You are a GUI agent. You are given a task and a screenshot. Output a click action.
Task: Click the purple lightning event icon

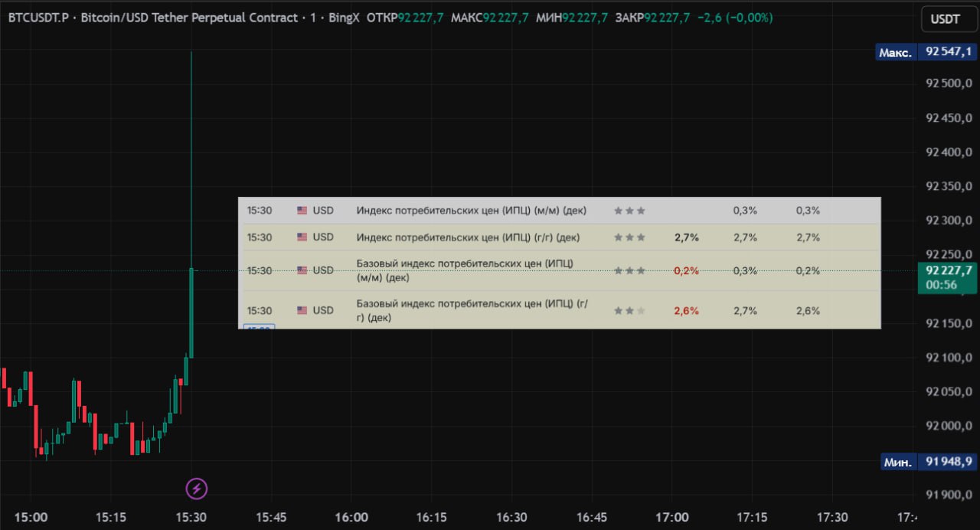coord(197,488)
